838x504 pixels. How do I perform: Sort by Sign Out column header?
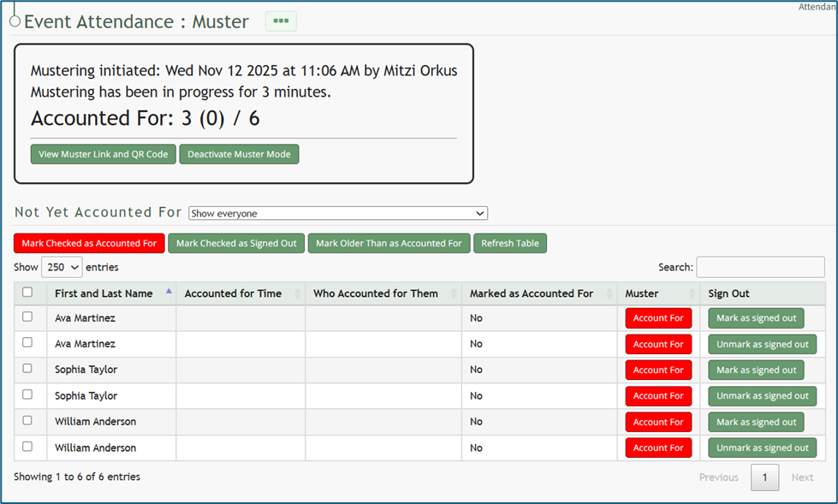tap(729, 294)
